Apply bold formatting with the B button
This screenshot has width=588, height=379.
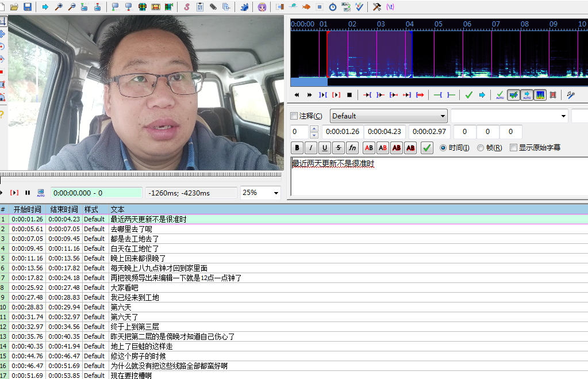click(297, 148)
